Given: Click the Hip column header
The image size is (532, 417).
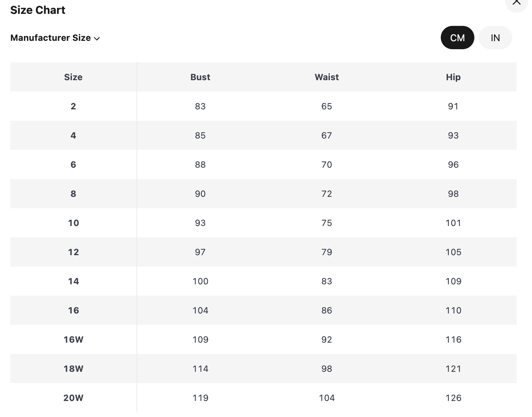Looking at the screenshot, I should tap(453, 77).
